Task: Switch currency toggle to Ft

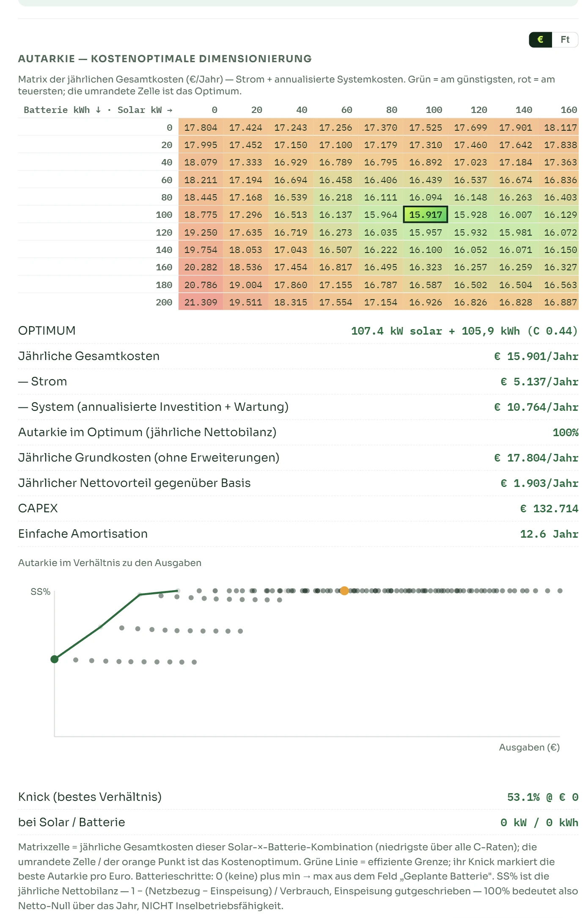Action: tap(565, 40)
